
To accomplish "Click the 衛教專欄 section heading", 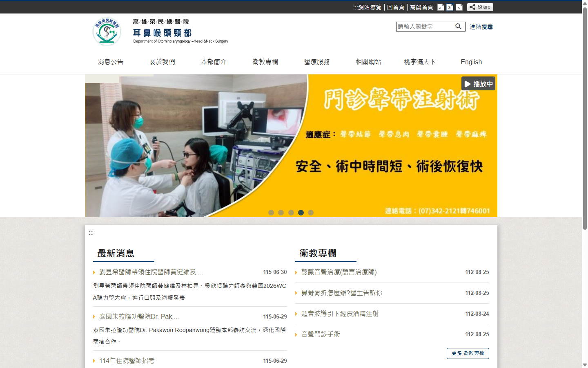I will click(x=318, y=253).
